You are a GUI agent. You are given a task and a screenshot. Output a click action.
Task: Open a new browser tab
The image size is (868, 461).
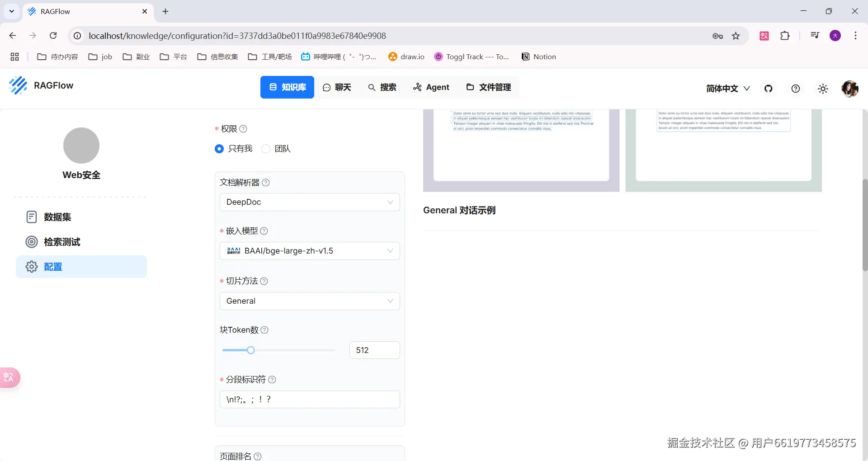pos(165,11)
